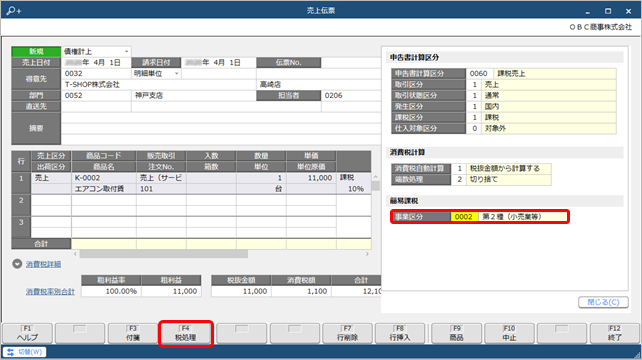Click the F4 税処理 function button
The height and width of the screenshot is (360, 642).
coord(185,333)
